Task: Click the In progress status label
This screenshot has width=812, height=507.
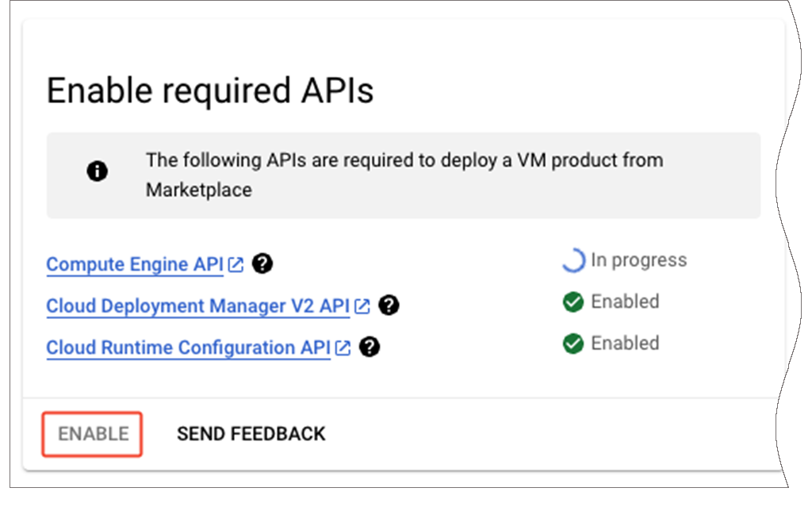Action: 640,259
